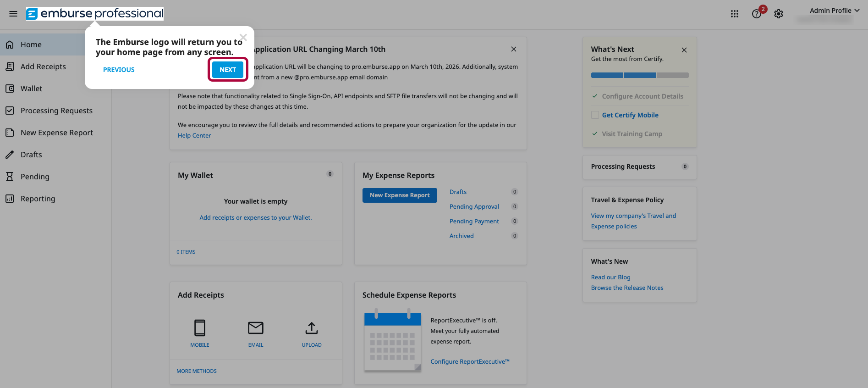This screenshot has height=388, width=868.
Task: Click the New Expense Report document icon
Action: click(10, 133)
